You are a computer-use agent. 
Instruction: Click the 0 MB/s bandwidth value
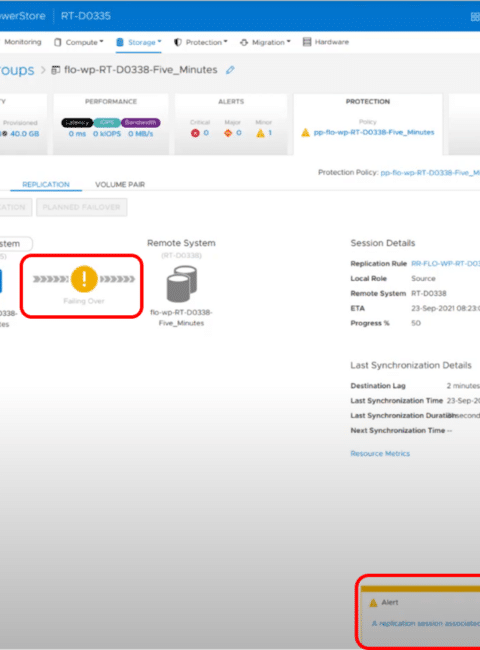click(141, 134)
